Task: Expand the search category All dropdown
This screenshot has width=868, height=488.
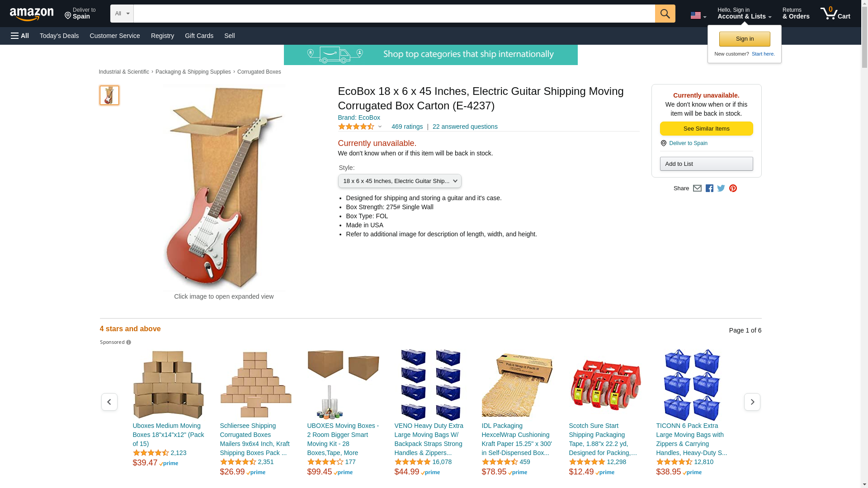Action: pos(122,14)
